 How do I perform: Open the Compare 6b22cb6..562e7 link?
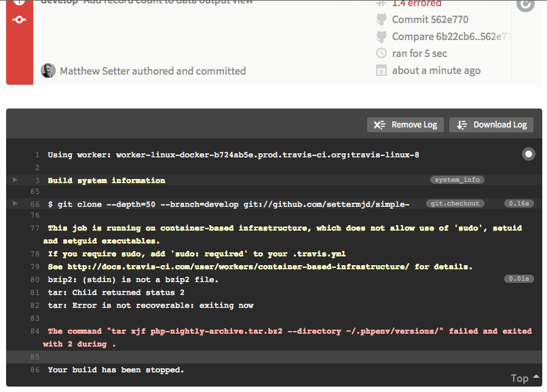pos(451,37)
